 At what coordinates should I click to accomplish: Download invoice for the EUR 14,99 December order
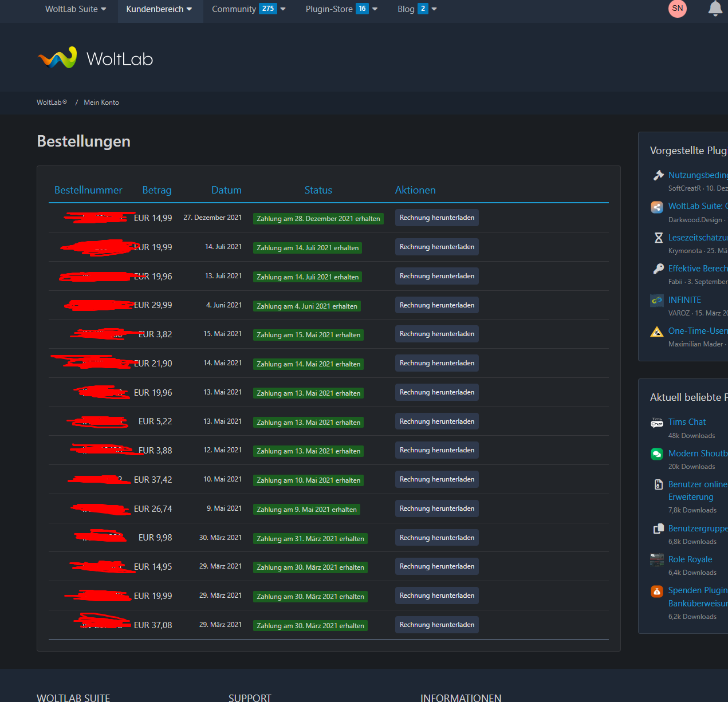coord(436,218)
